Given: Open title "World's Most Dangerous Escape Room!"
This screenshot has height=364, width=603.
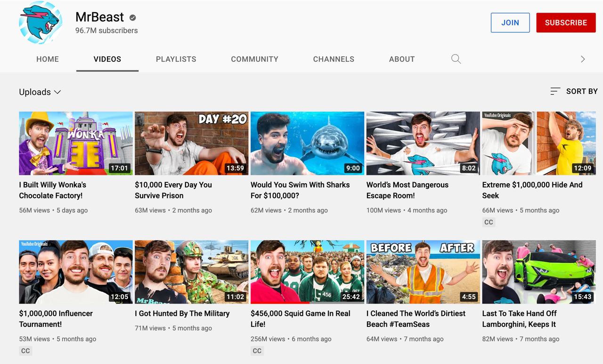Looking at the screenshot, I should pos(407,190).
